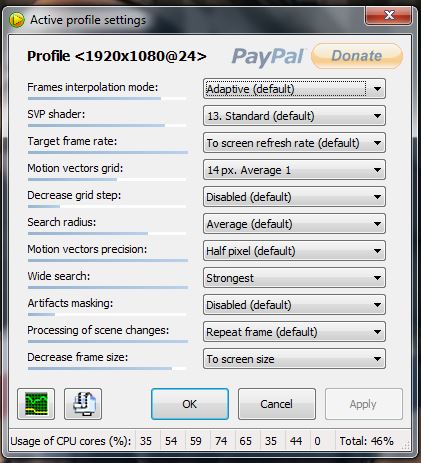Click the SVP icon in the title bar
Screen dimensions: 421x463
click(x=17, y=20)
